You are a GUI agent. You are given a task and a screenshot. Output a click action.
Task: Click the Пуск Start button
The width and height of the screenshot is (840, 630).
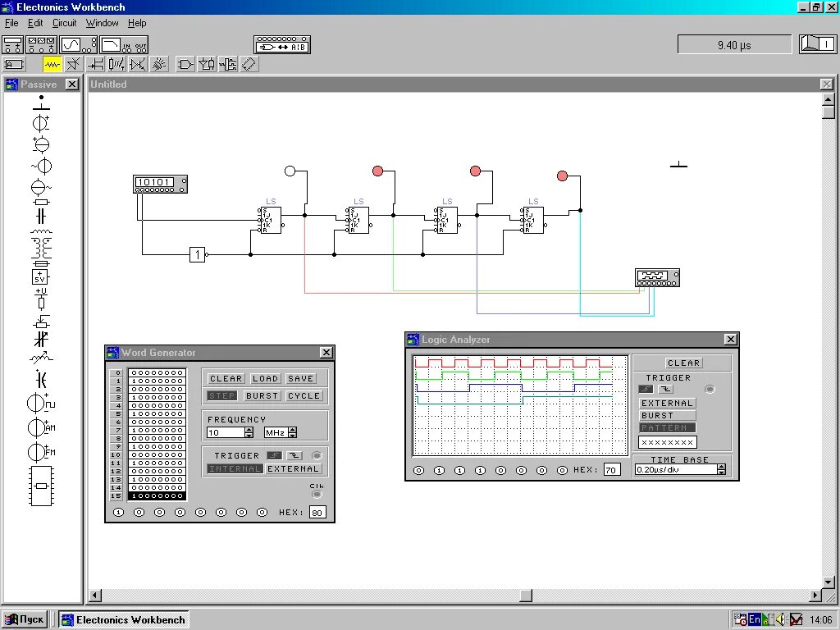[24, 620]
